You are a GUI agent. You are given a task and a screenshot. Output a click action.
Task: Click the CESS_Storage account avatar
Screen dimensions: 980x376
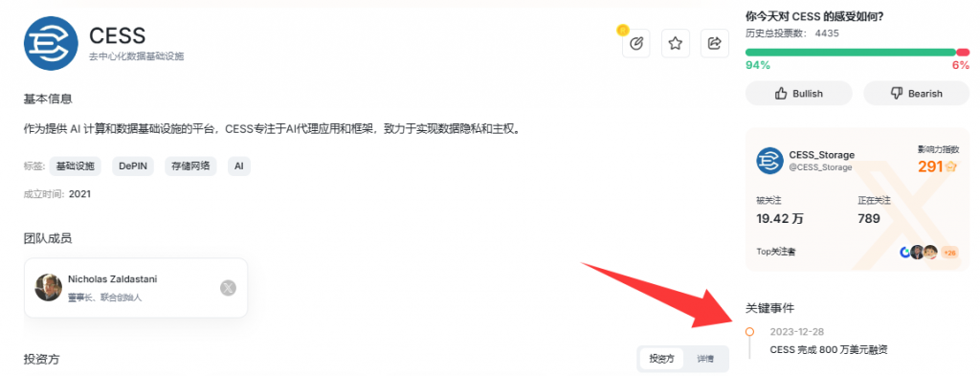tap(770, 161)
